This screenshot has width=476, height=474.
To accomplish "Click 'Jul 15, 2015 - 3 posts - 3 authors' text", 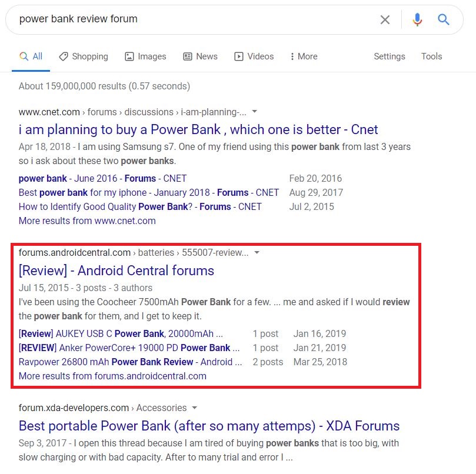I will point(85,288).
